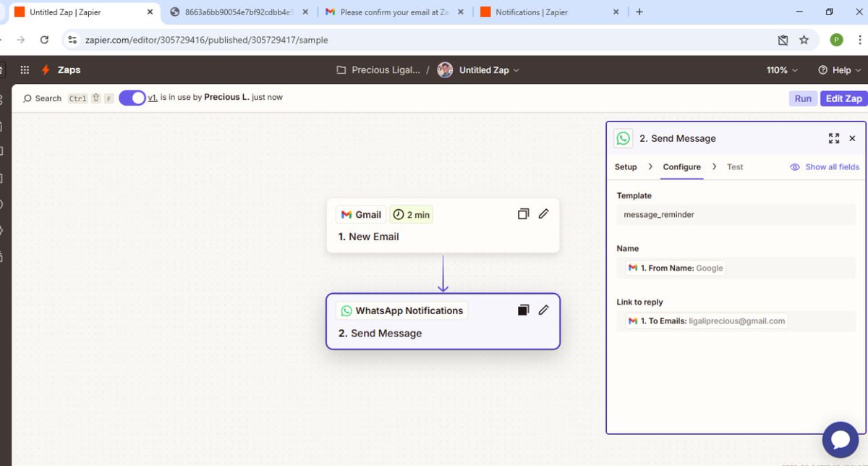Open the Chrome profile avatar P
Screen dimensions: 868x466
click(837, 41)
